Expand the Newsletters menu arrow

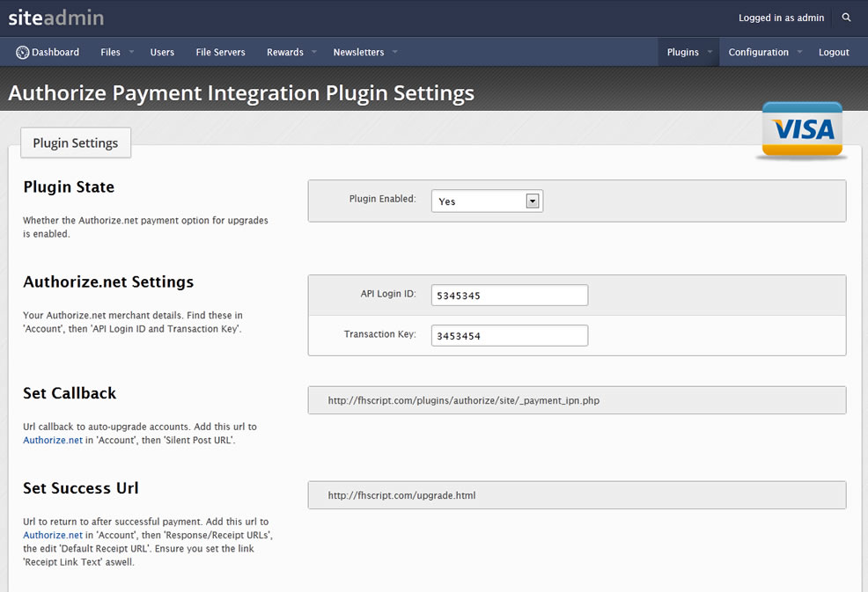pos(394,52)
